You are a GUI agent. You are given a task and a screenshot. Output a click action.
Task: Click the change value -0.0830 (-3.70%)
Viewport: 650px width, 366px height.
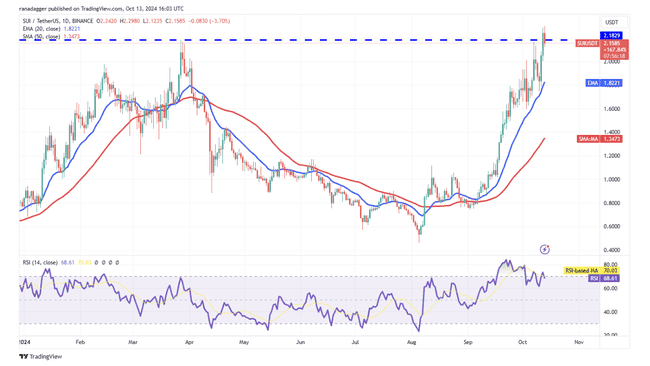[x=209, y=21]
